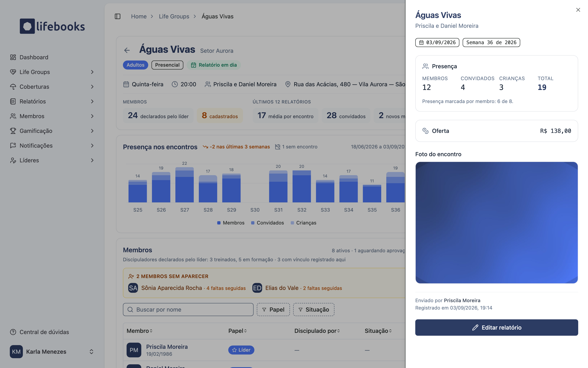The image size is (588, 368).
Task: Click the Gamificação trophy icon
Action: coord(13,131)
